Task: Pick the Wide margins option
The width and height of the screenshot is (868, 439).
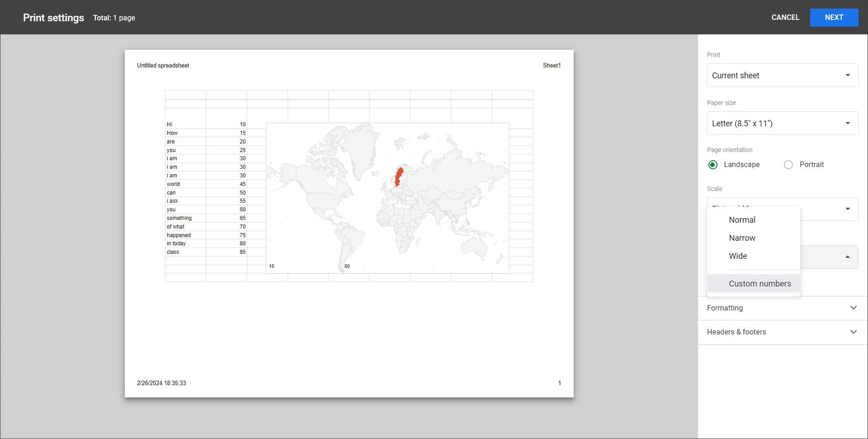Action: point(738,256)
